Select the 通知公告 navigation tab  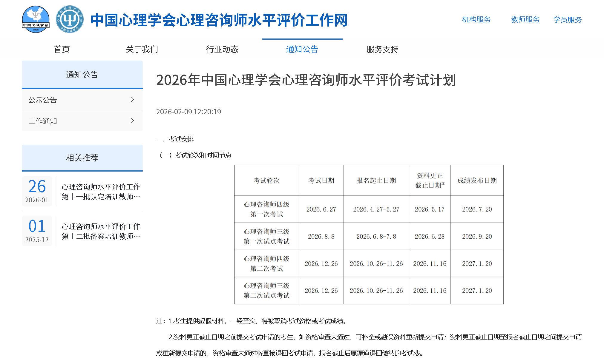(302, 49)
